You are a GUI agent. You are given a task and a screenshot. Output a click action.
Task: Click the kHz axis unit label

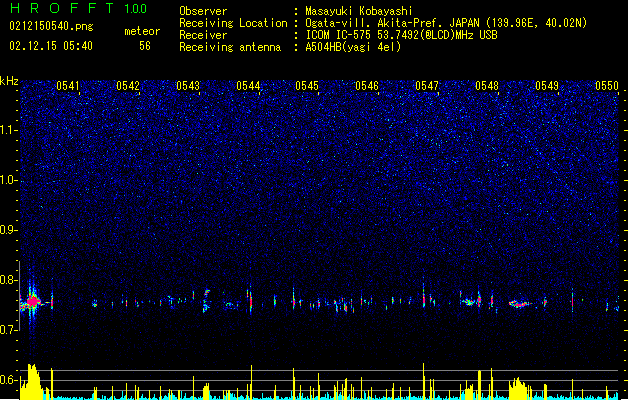(9, 81)
